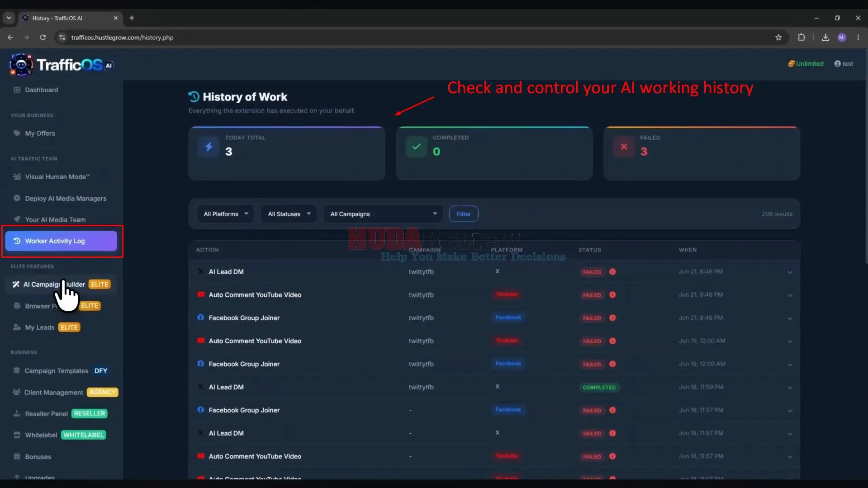Click the TrafficOS AI logo
The height and width of the screenshot is (488, 868).
pos(61,65)
